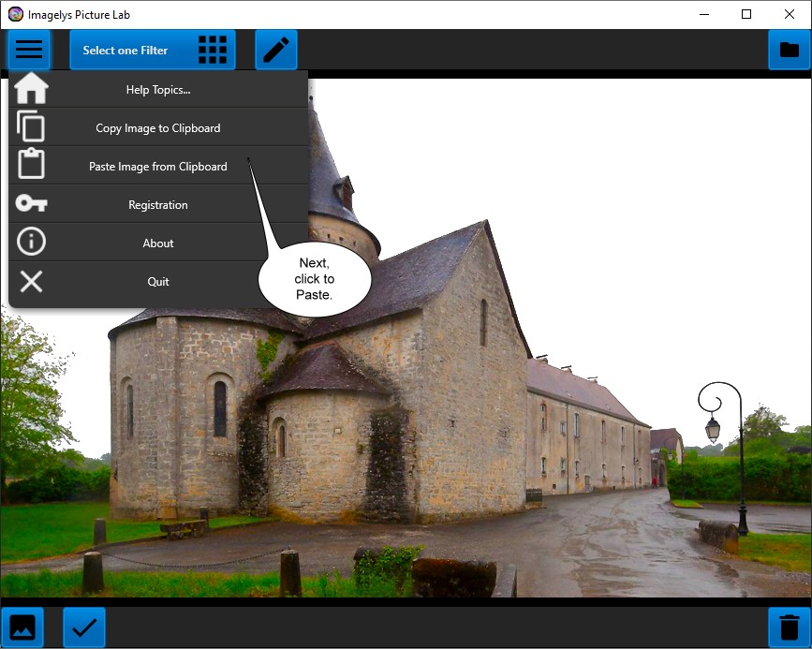Screen dimensions: 812x649
Task: Click the filter grid icon
Action: coord(213,50)
